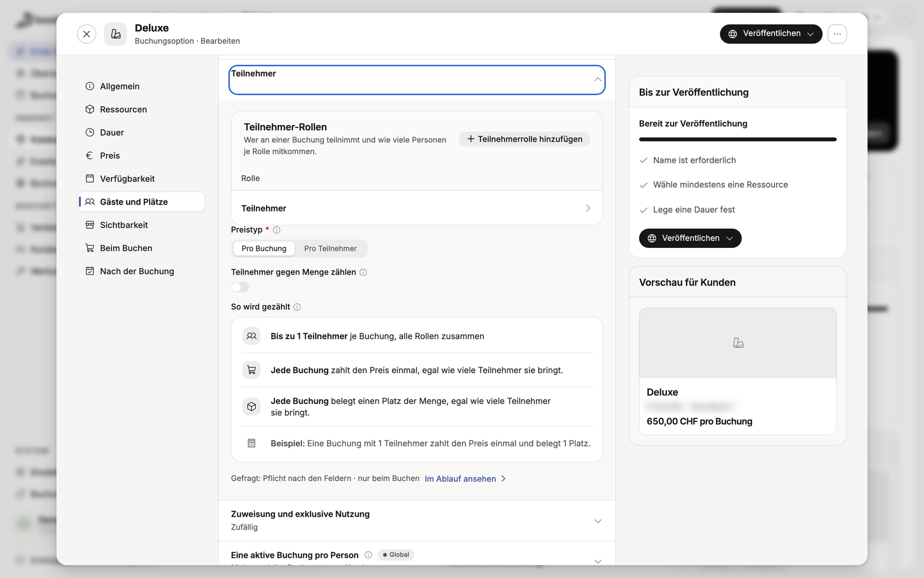This screenshot has width=924, height=578.
Task: Show the Preistyp info tooltip icon
Action: [277, 230]
